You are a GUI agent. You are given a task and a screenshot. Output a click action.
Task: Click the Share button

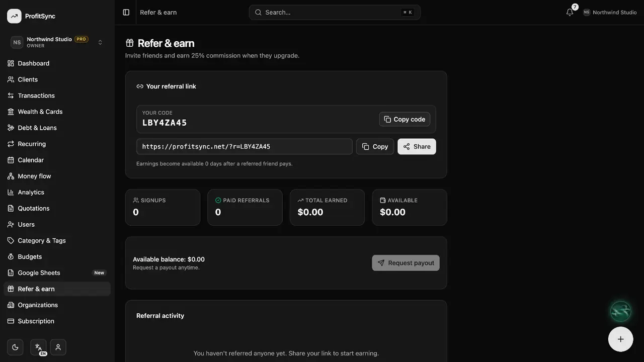[x=417, y=147]
